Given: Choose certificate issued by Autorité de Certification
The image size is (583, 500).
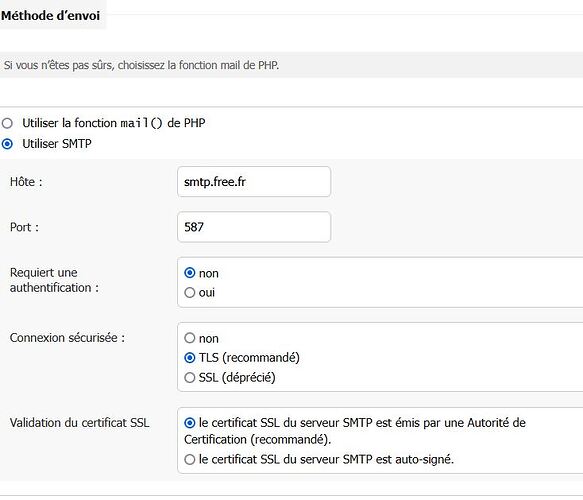Looking at the screenshot, I should [x=190, y=423].
